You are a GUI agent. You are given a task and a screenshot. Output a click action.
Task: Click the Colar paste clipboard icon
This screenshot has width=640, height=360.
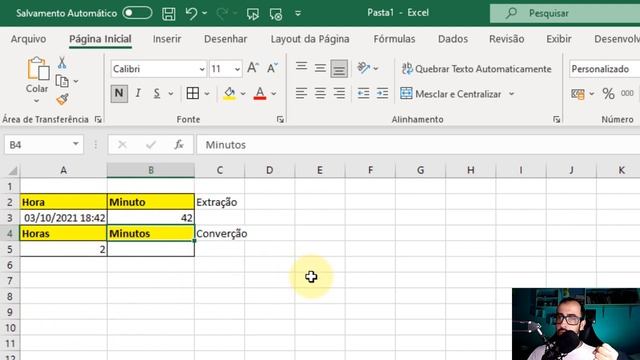[38, 69]
